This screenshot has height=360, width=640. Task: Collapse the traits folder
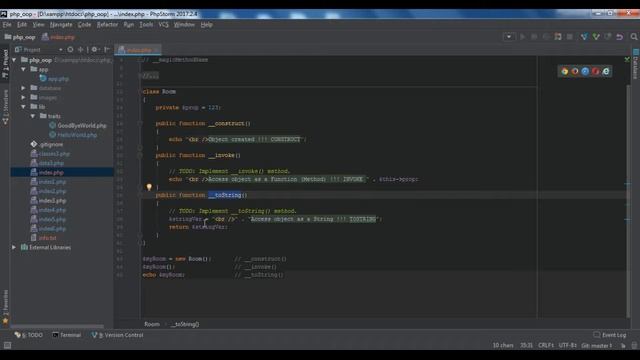tap(33, 116)
